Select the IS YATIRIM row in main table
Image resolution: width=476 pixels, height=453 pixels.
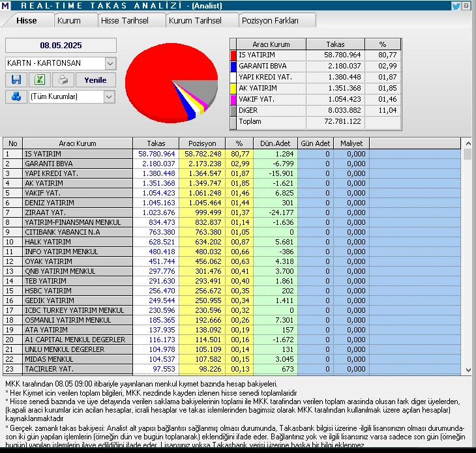(232, 154)
